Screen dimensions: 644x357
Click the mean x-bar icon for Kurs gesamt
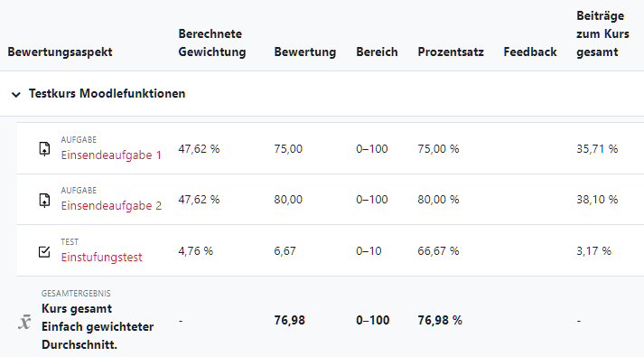(x=24, y=322)
